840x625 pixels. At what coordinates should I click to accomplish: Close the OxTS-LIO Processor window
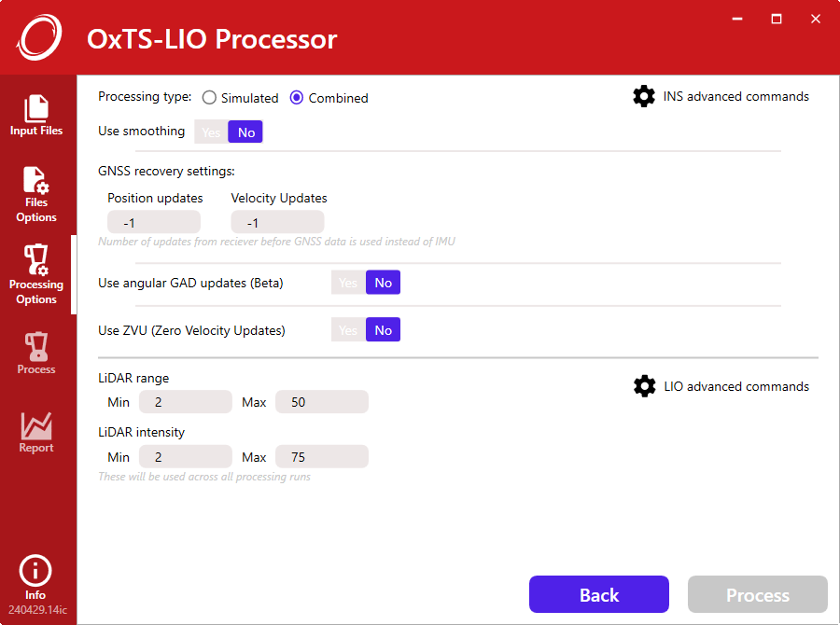coord(816,20)
